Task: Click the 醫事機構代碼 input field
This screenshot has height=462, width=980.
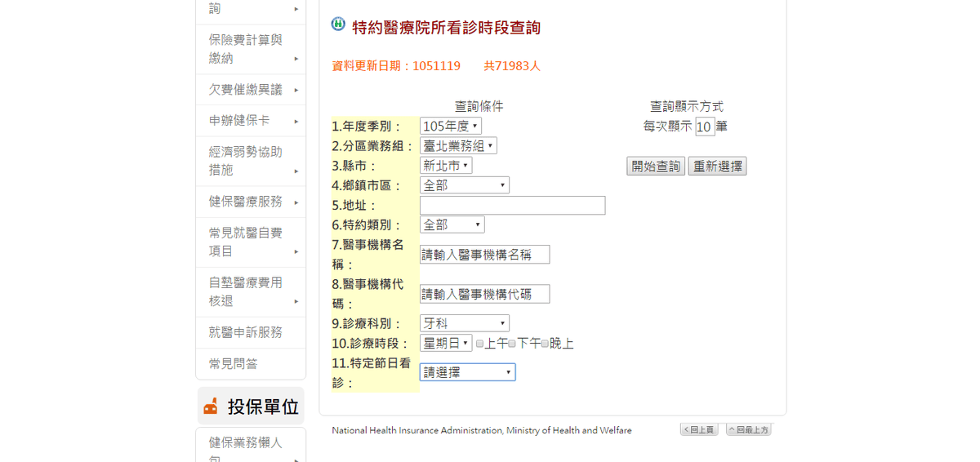Action: (485, 294)
